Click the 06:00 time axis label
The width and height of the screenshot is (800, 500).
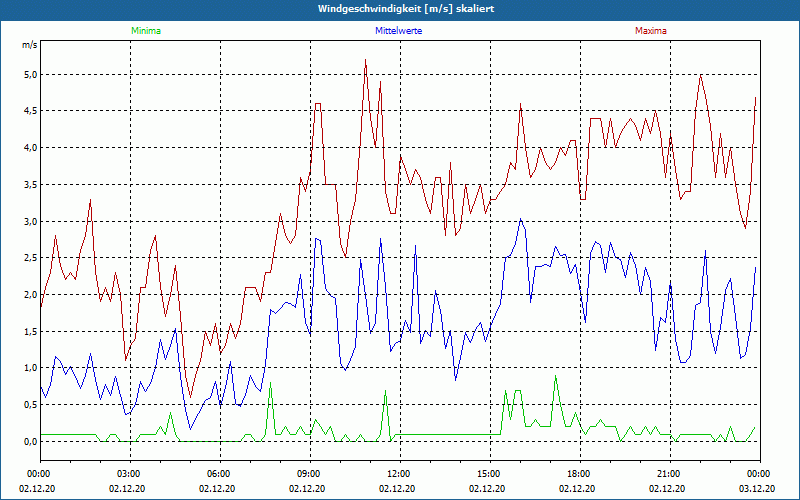(220, 474)
